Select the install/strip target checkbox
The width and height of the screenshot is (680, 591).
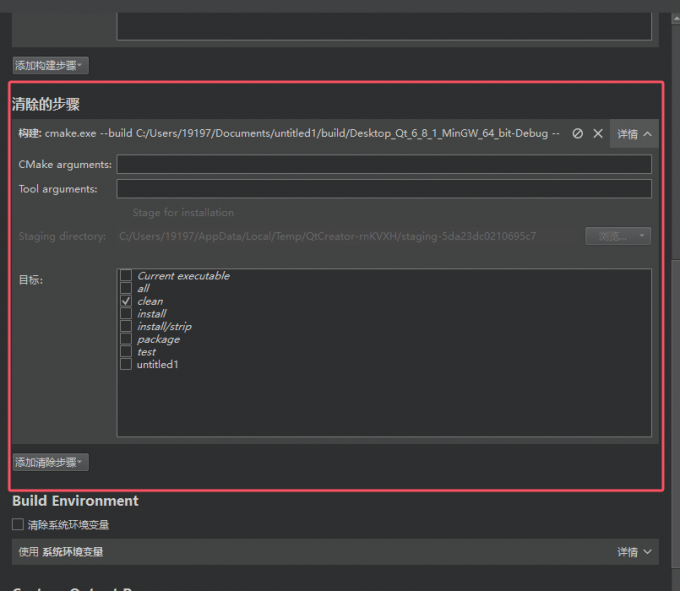(x=126, y=326)
